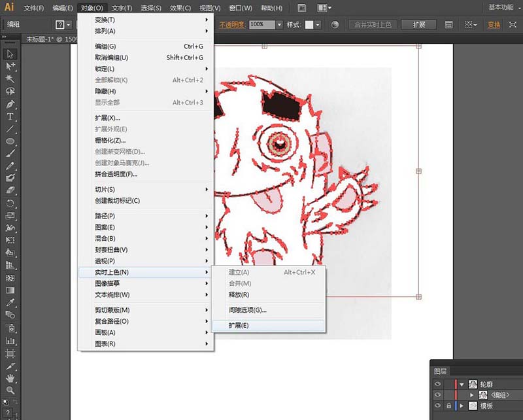
Task: Open the opacity 100% dropdown arrow
Action: click(x=279, y=25)
